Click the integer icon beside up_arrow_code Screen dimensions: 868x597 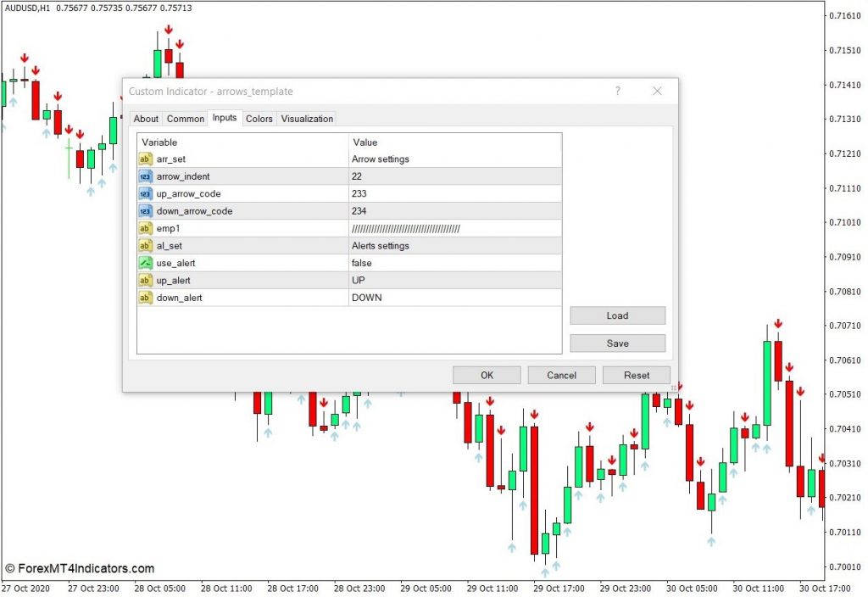(x=145, y=194)
